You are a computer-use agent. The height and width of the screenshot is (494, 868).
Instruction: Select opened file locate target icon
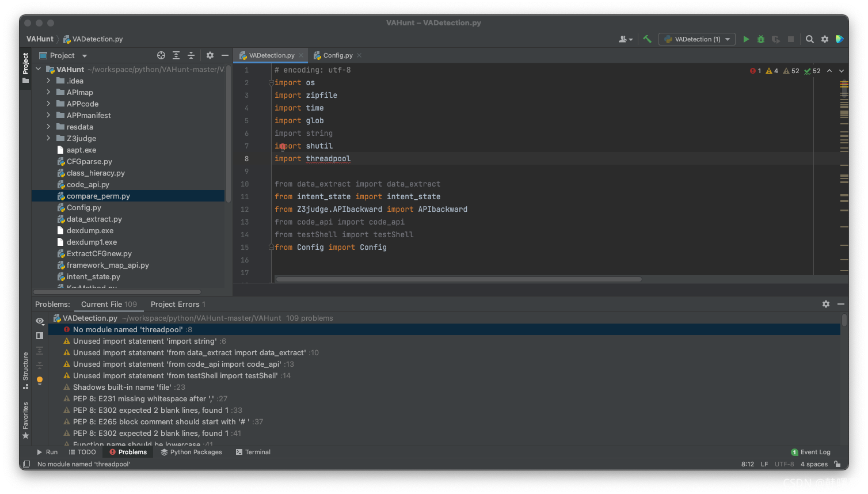point(161,55)
